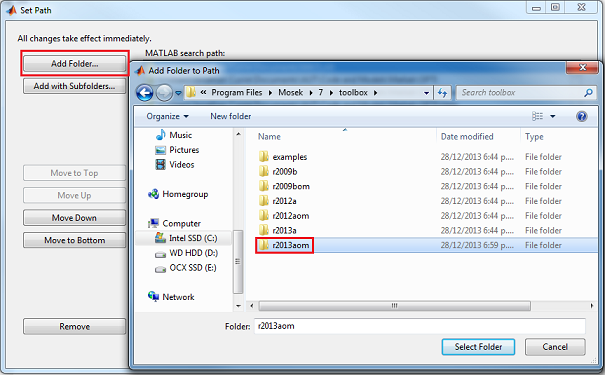Click Move Down in Set Path window
The width and height of the screenshot is (605, 375).
[74, 218]
